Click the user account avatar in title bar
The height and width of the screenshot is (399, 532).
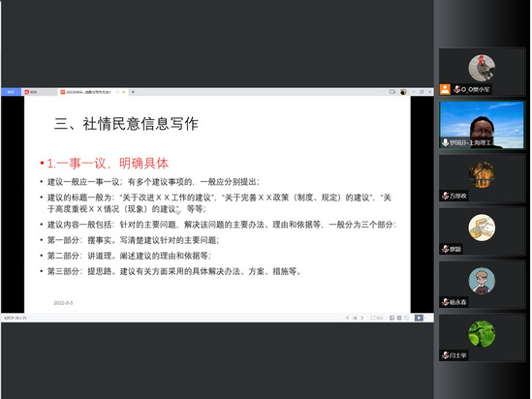click(x=403, y=92)
